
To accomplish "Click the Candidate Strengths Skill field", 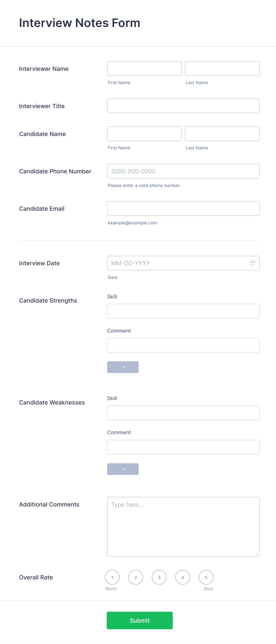I will click(183, 311).
